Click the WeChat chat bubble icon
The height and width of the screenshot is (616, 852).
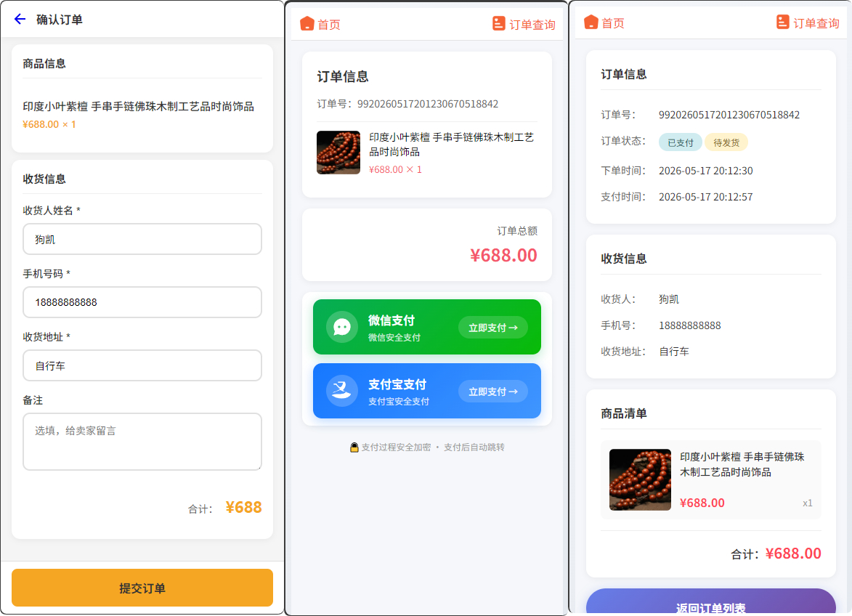(x=342, y=327)
